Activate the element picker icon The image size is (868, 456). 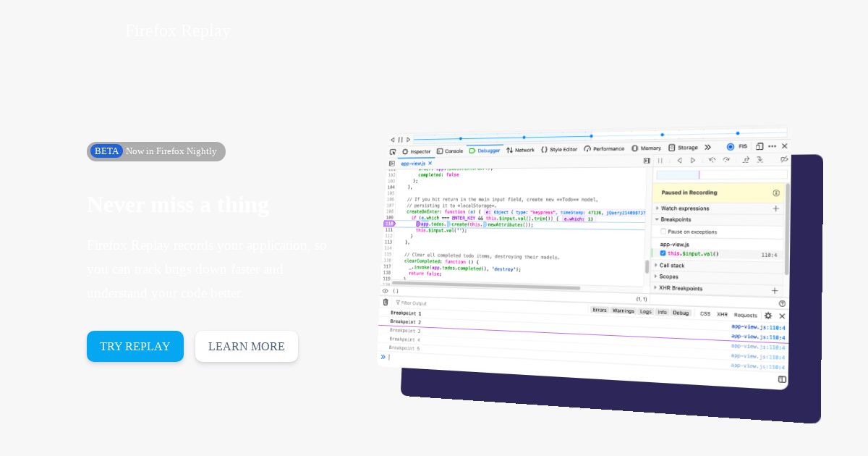click(x=393, y=152)
